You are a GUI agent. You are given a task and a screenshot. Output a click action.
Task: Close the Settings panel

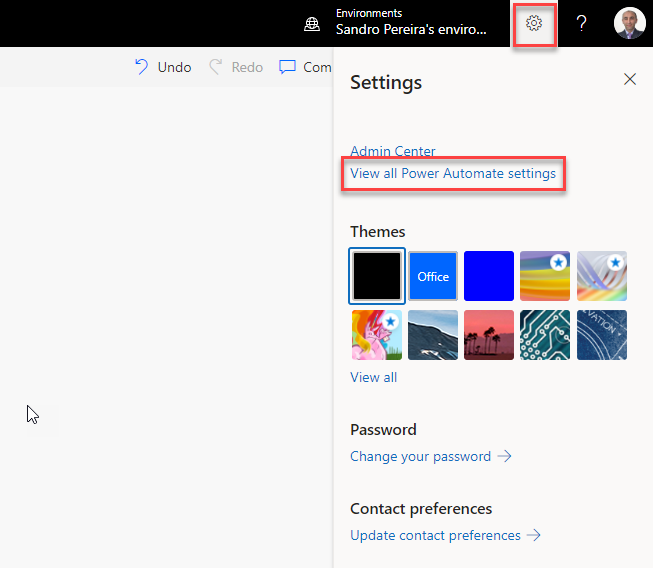[630, 80]
